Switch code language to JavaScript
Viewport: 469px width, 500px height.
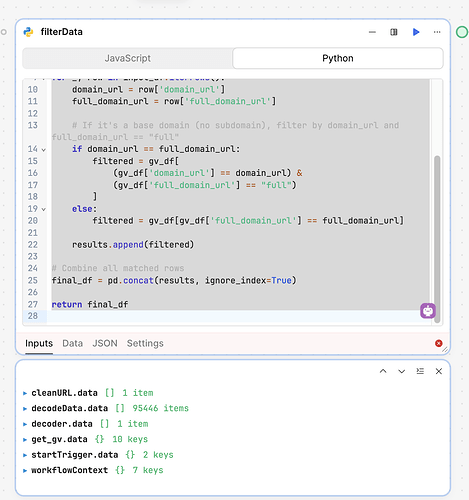128,58
